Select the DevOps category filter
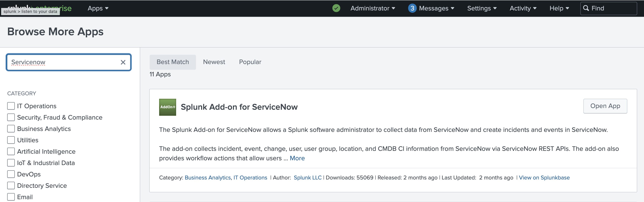The image size is (644, 202). [x=11, y=174]
